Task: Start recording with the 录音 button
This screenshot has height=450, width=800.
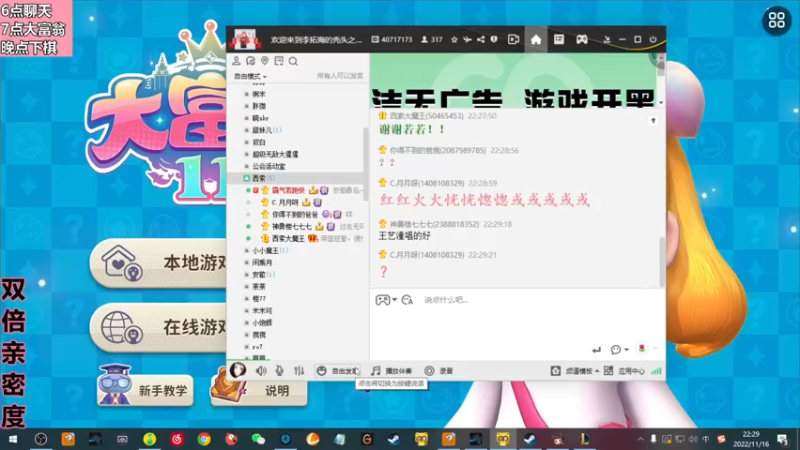Action: [x=439, y=371]
